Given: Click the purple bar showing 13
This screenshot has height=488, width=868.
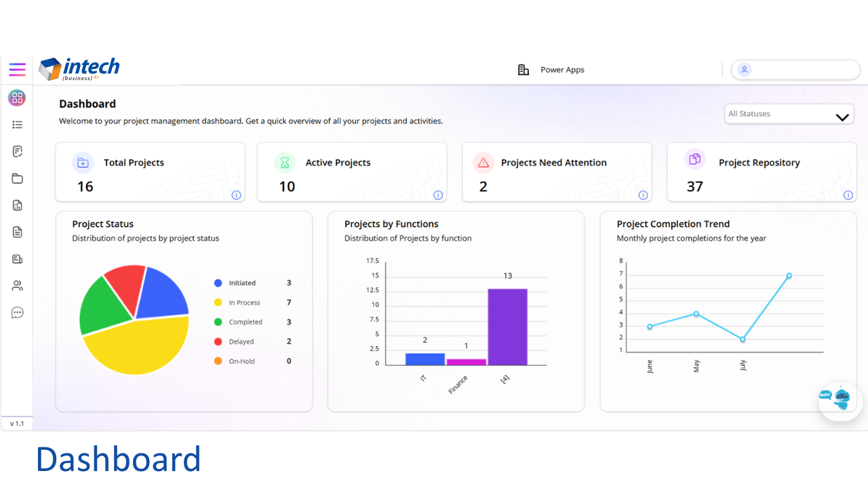Looking at the screenshot, I should coord(507,327).
